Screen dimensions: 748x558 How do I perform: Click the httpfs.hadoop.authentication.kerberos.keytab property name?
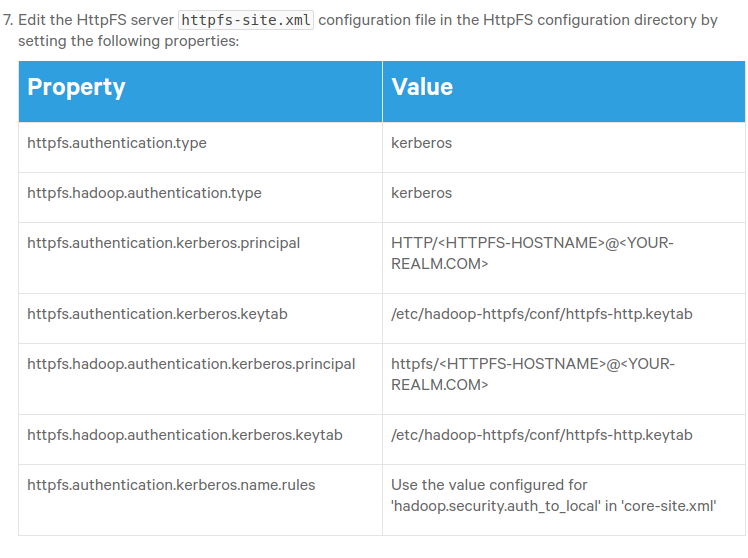coord(185,435)
